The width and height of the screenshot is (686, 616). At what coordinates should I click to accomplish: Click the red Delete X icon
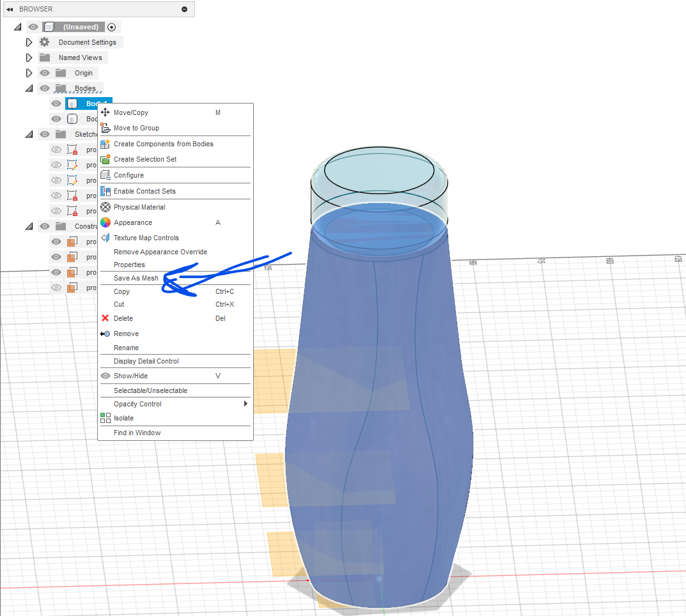point(105,318)
